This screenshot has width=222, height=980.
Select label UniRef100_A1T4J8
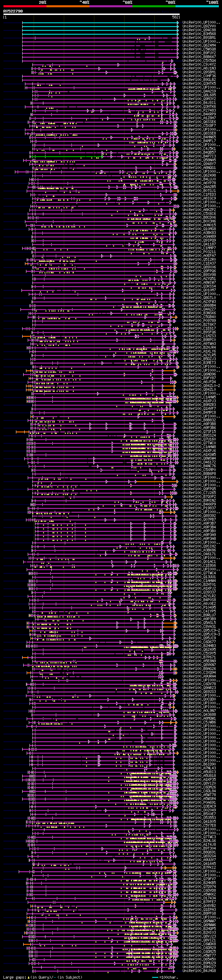(x=199, y=844)
